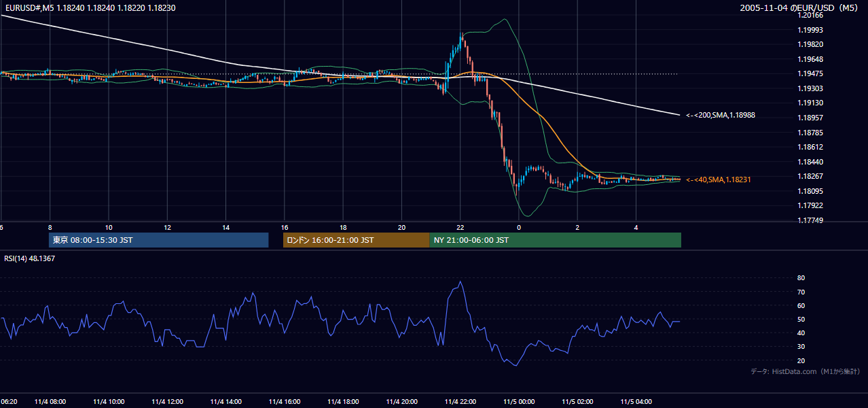
Task: Click the RSI 80 level label
Action: 801,278
